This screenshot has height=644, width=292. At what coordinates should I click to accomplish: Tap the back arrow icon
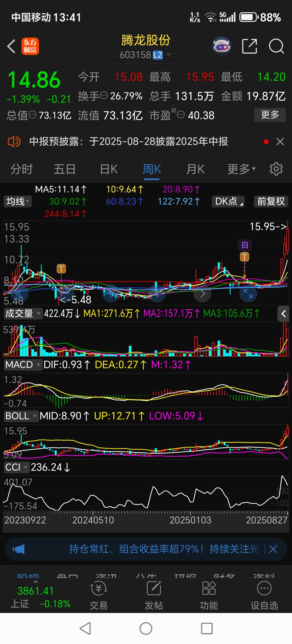pyautogui.click(x=11, y=46)
